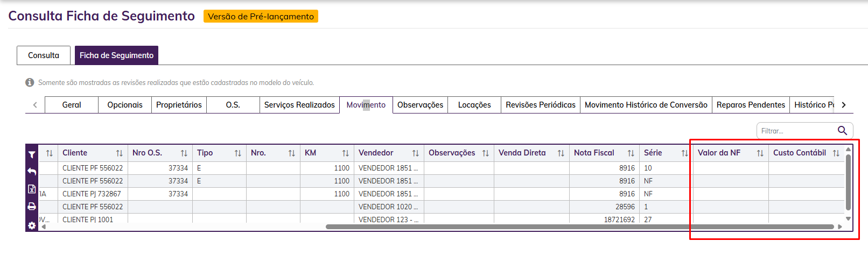The image size is (868, 262).
Task: Click the filter funnel icon in grid sidebar
Action: point(32,154)
